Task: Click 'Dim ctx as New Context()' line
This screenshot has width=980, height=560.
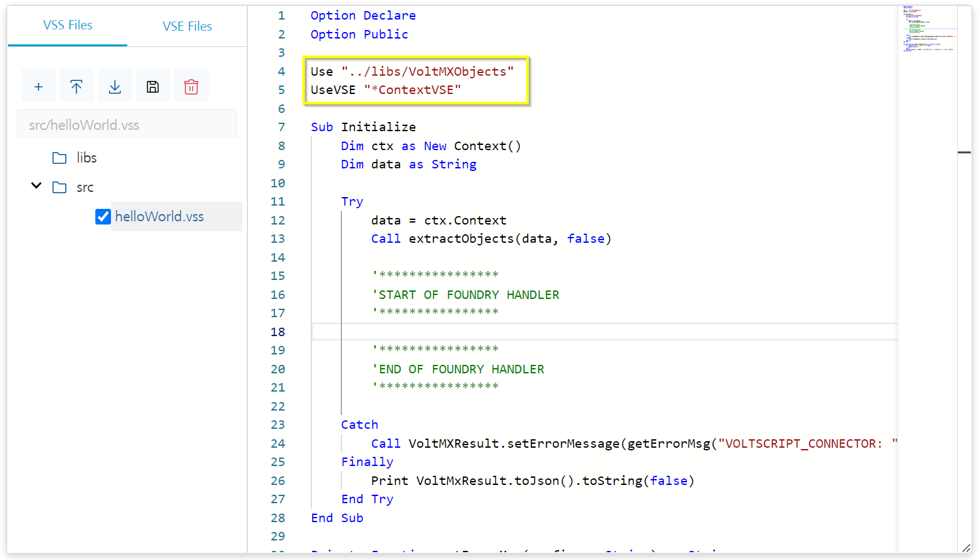Action: [x=431, y=146]
